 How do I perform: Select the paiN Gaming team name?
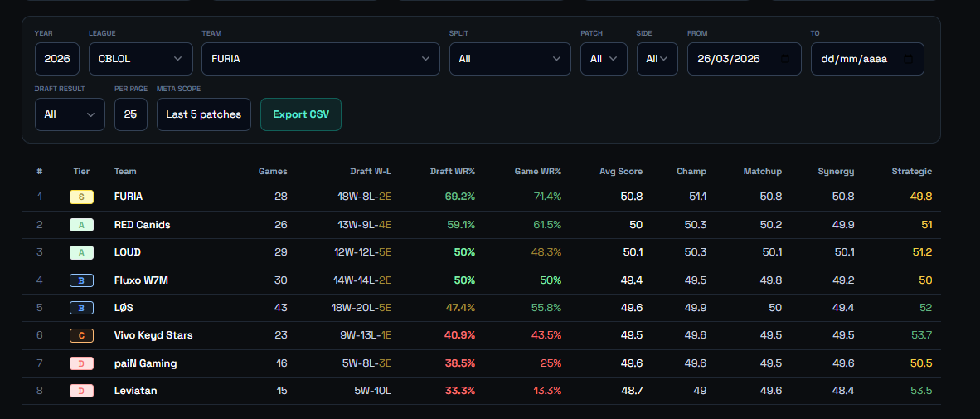click(146, 363)
